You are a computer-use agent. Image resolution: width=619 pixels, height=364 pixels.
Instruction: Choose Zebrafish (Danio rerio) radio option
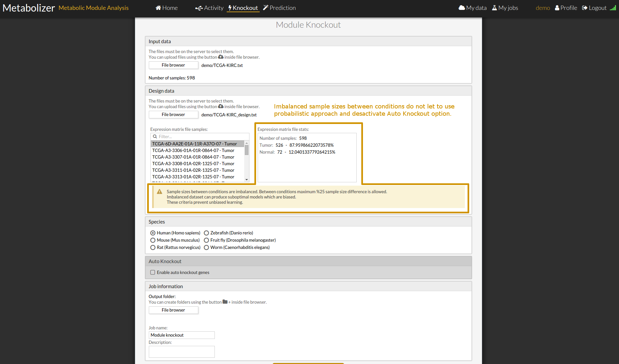click(x=206, y=233)
